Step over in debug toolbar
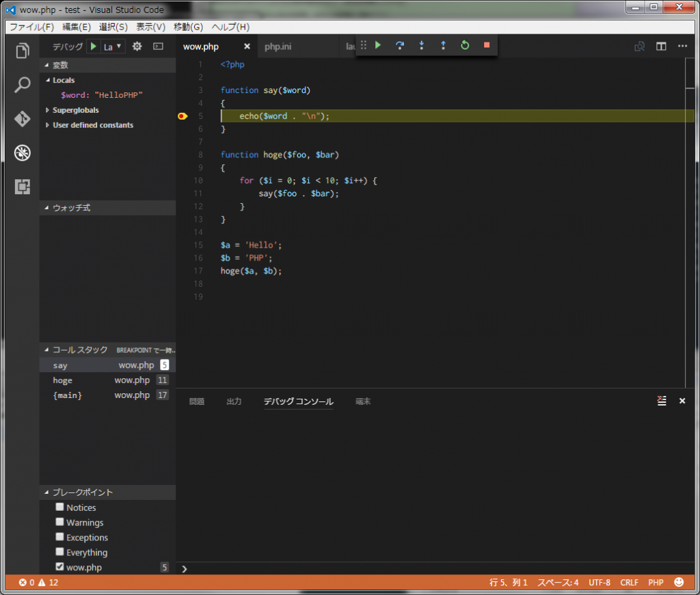Screen dimensions: 700x595 (x=399, y=45)
